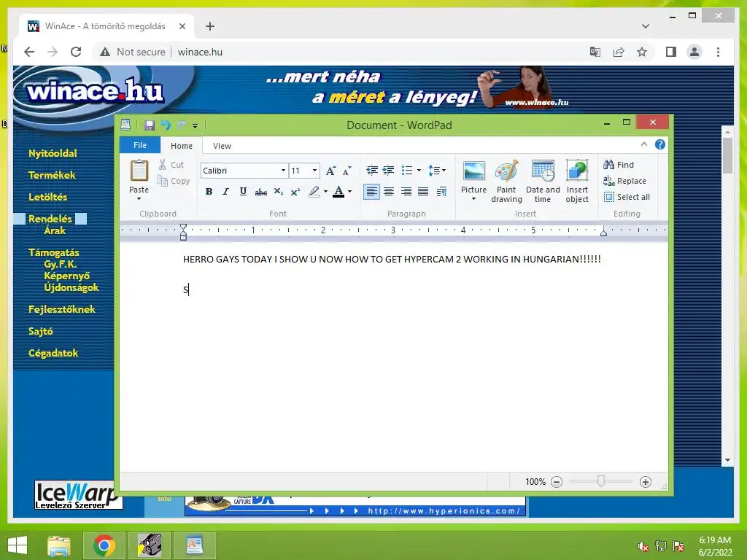Viewport: 747px width, 560px height.
Task: Expand the Picture options arrow
Action: click(x=473, y=199)
